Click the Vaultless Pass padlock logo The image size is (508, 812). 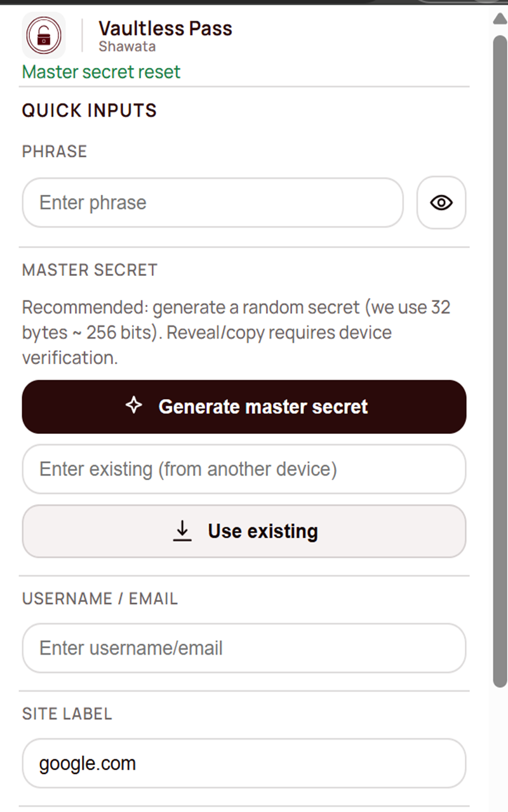pos(43,35)
